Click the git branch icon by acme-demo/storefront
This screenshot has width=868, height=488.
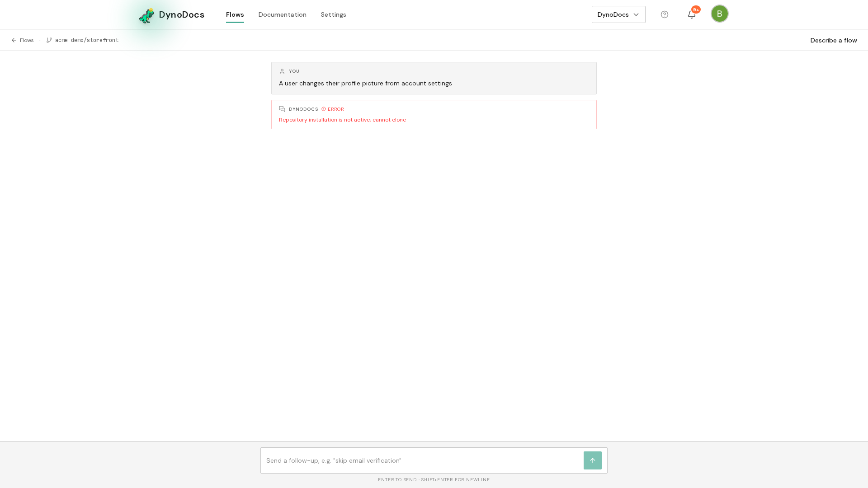tap(49, 40)
